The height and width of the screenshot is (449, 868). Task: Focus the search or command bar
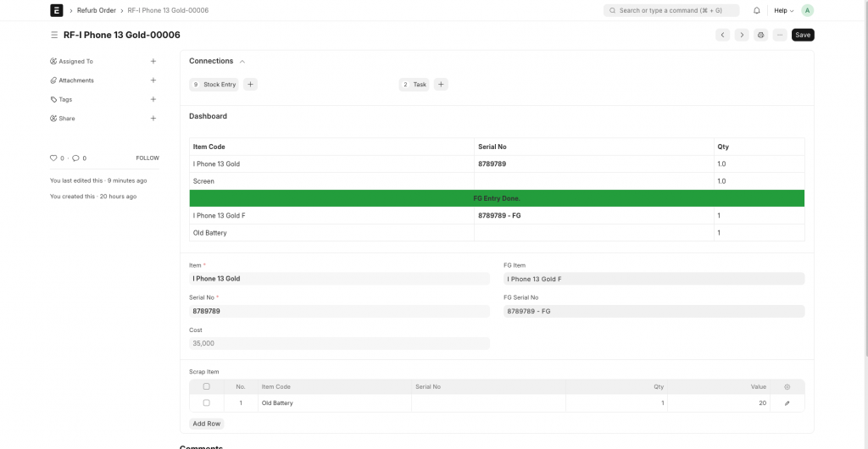click(x=670, y=10)
